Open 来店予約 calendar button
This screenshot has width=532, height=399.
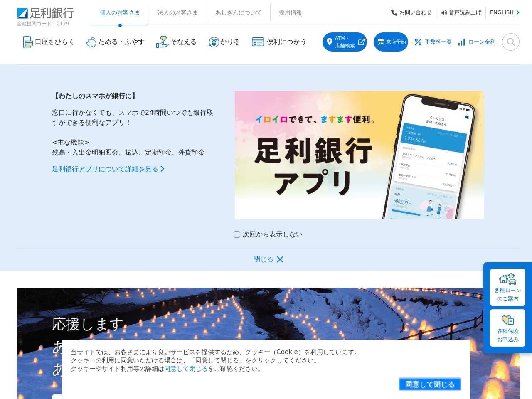tap(391, 42)
